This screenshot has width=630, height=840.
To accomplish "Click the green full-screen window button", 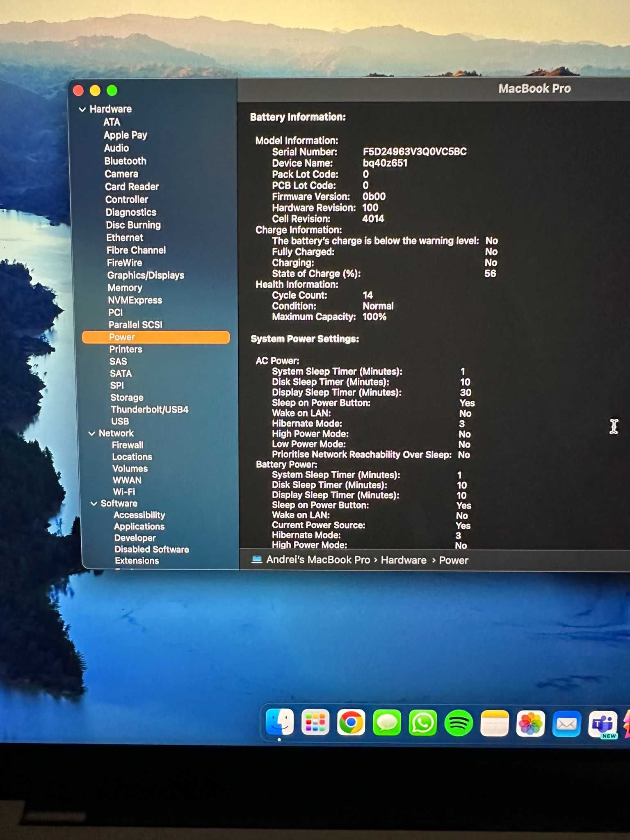I will [112, 90].
